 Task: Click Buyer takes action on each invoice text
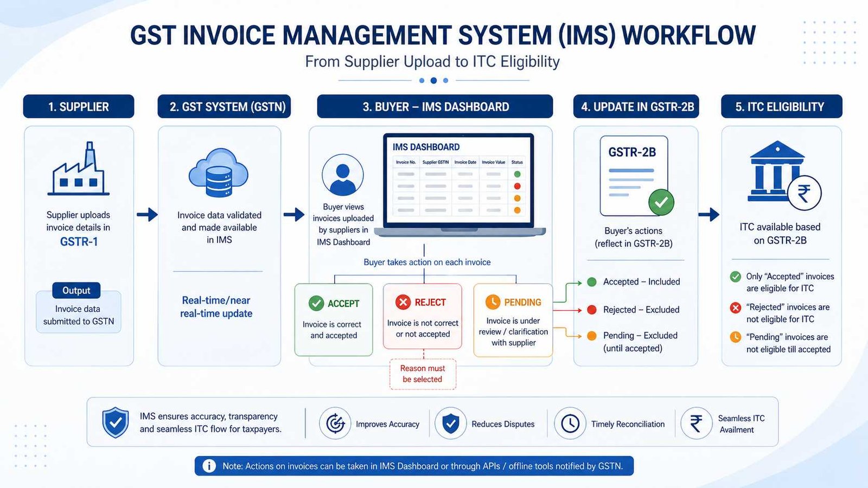[427, 262]
